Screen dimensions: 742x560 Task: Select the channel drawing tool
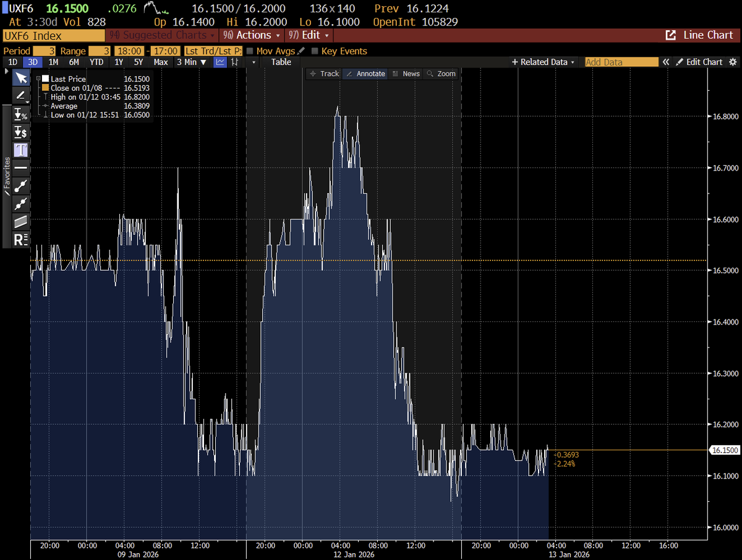pyautogui.click(x=20, y=221)
